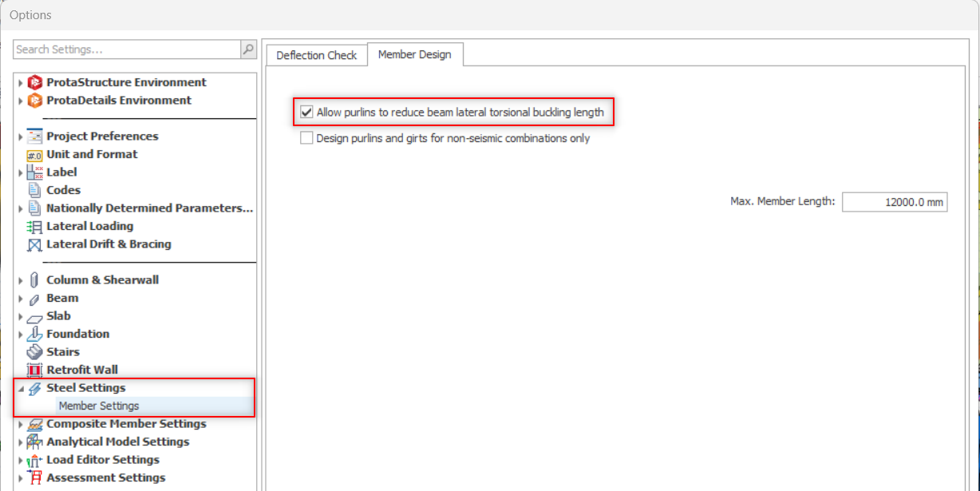This screenshot has height=491, width=980.
Task: Open the Retrofit Wall icon
Action: coord(34,370)
